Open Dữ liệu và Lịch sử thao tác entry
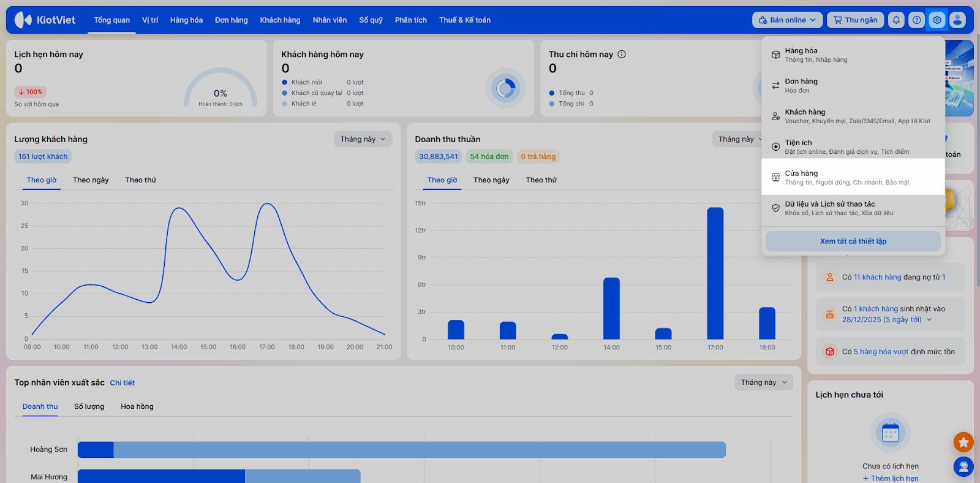980x483 pixels. tap(853, 208)
